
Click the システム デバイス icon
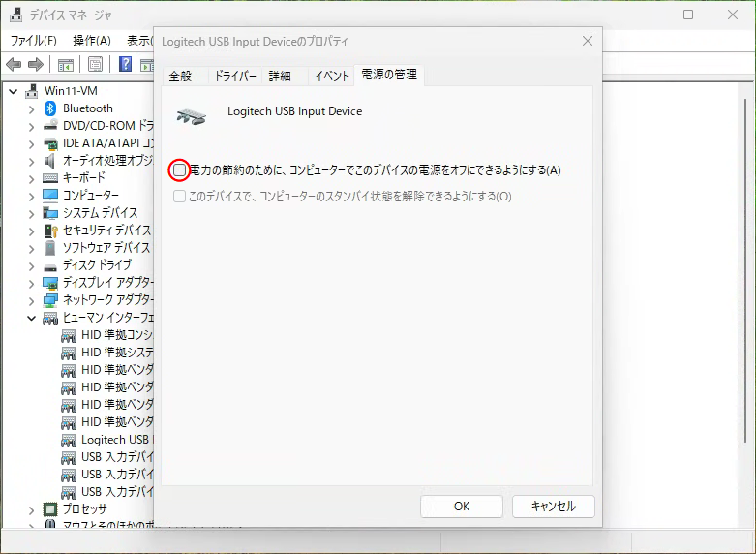50,213
